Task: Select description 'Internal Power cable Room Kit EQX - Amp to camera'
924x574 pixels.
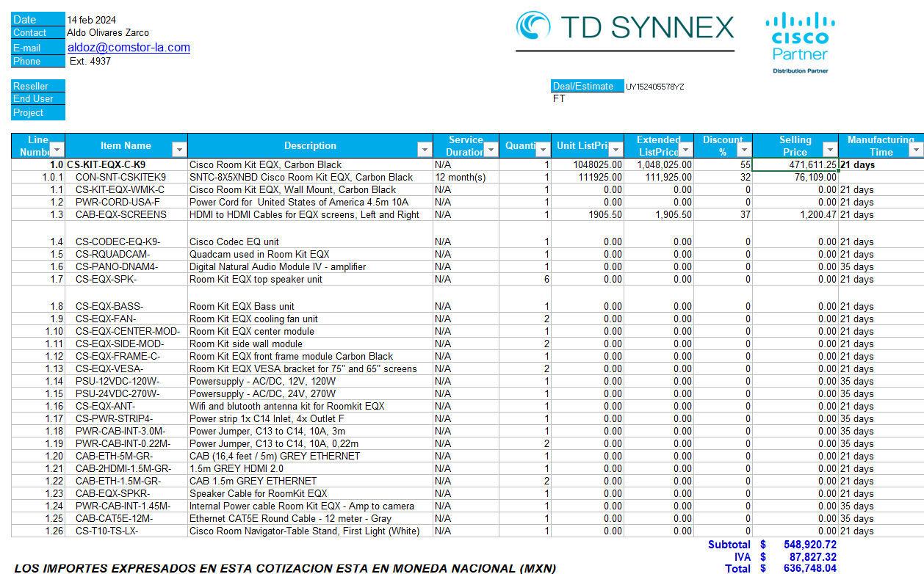Action: click(302, 506)
